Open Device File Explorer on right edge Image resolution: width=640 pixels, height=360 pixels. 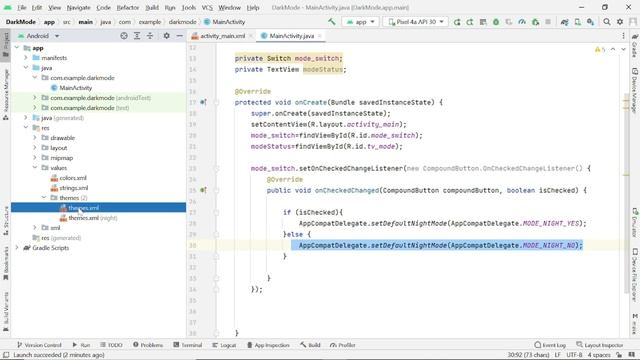coord(635,274)
